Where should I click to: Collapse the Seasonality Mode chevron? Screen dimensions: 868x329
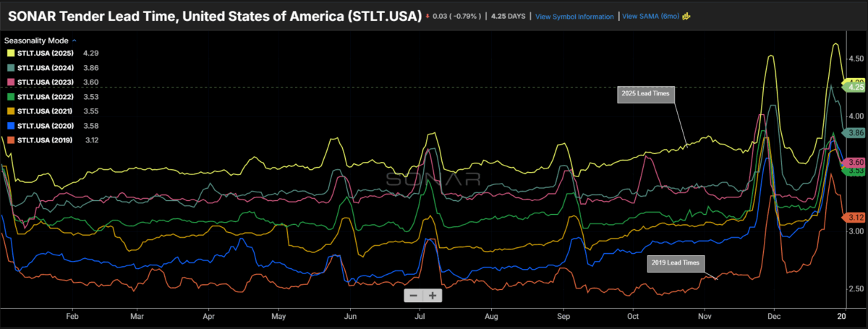(x=75, y=41)
